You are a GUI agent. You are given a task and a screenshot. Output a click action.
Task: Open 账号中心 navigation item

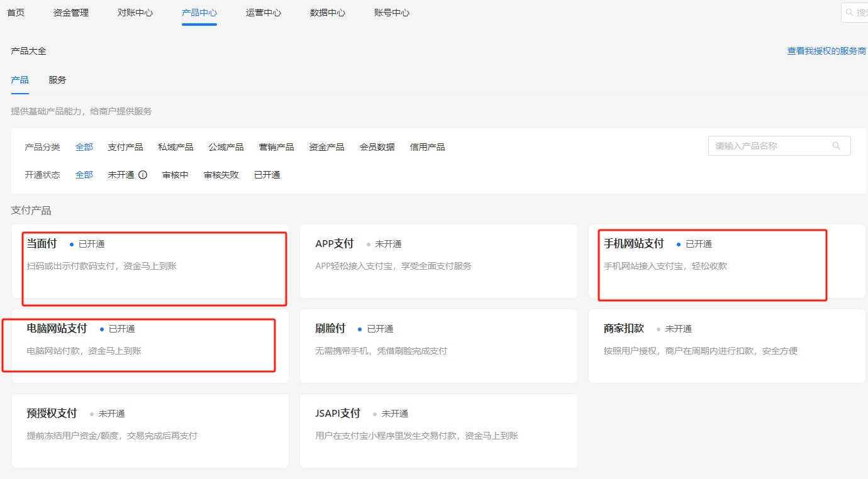point(392,13)
